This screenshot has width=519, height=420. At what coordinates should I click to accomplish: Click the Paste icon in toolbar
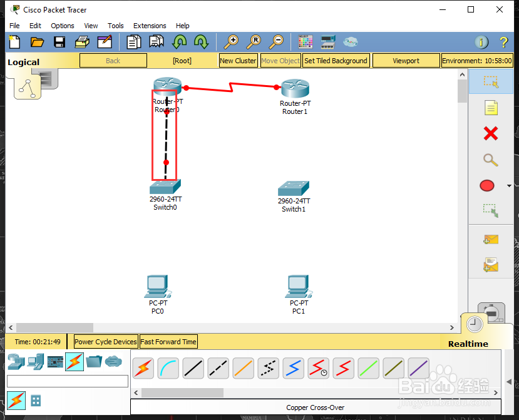[x=157, y=42]
